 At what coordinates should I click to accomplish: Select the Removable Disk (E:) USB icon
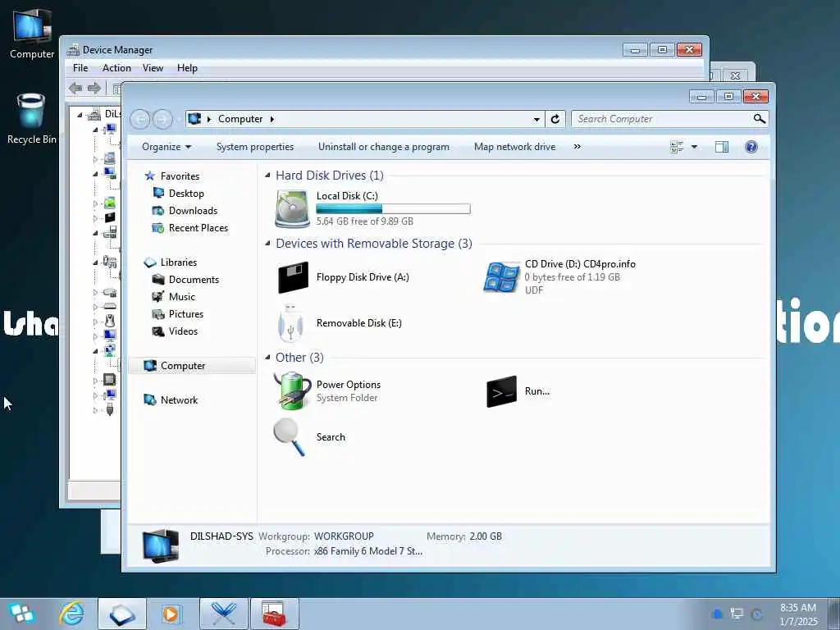(x=290, y=322)
